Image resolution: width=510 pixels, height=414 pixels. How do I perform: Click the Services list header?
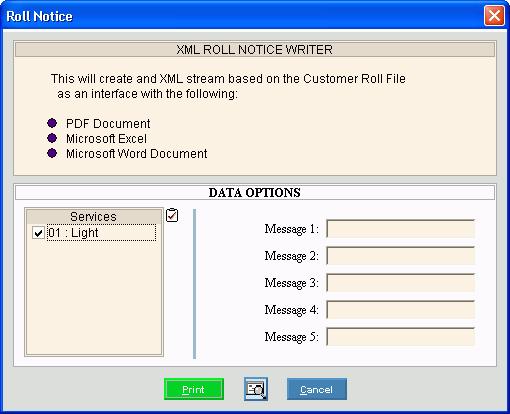click(93, 217)
